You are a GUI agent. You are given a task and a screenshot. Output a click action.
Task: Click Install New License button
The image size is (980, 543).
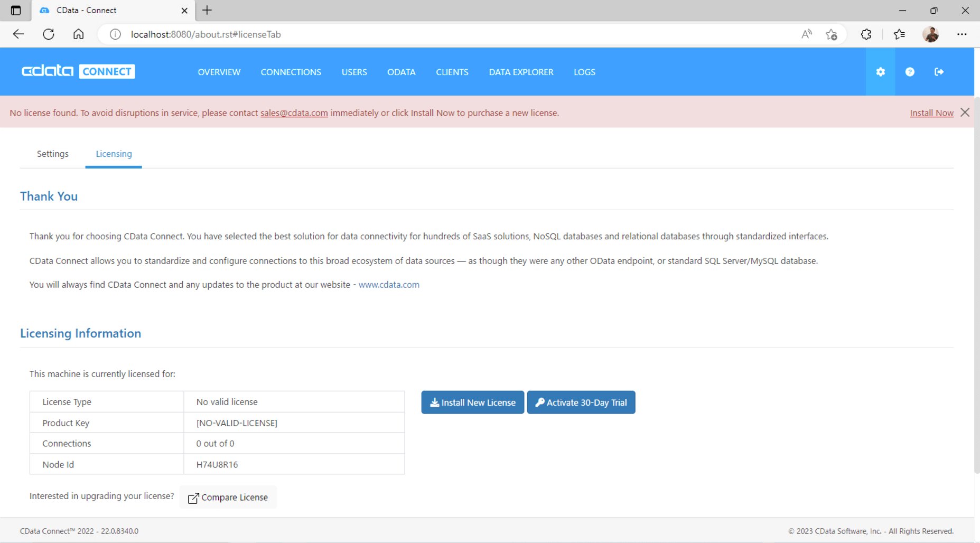tap(473, 402)
